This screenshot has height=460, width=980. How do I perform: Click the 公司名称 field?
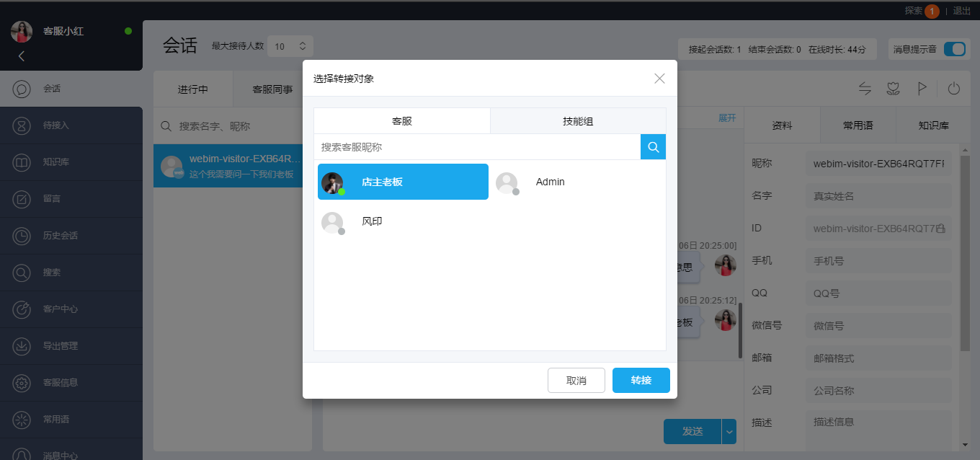click(878, 391)
